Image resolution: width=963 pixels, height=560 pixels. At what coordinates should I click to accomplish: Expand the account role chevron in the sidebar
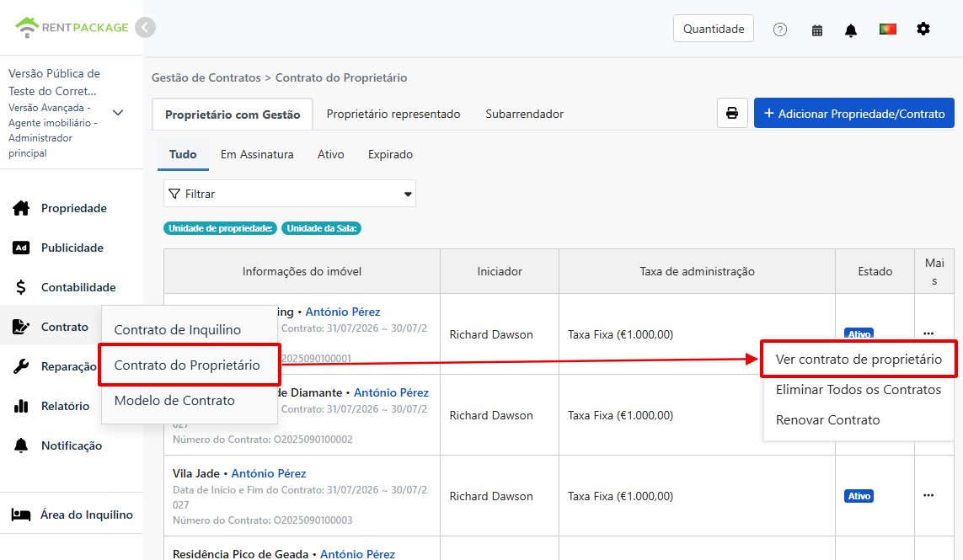pos(118,113)
